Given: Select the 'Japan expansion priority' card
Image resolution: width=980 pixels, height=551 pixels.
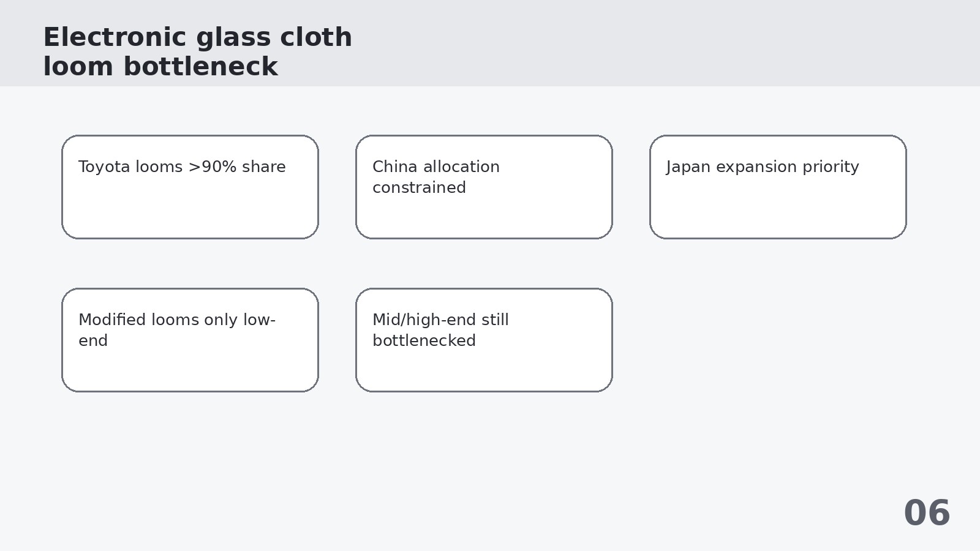Looking at the screenshot, I should pyautogui.click(x=778, y=187).
